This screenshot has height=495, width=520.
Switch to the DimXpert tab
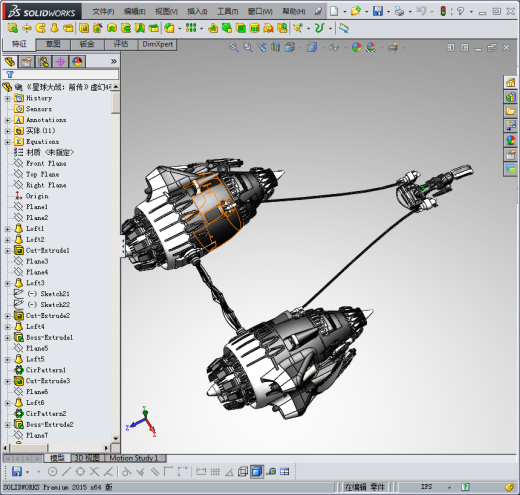158,44
